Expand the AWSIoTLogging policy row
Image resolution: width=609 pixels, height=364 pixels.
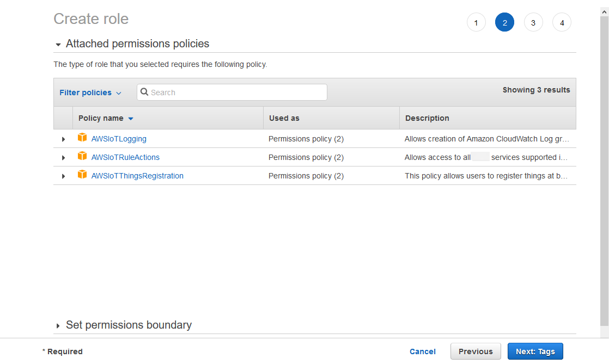pos(63,139)
